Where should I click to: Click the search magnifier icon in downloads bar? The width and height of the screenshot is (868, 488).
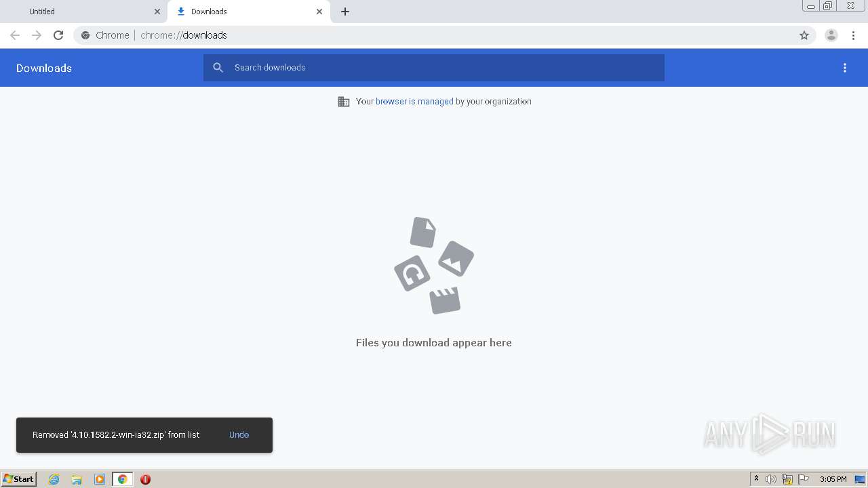[218, 68]
